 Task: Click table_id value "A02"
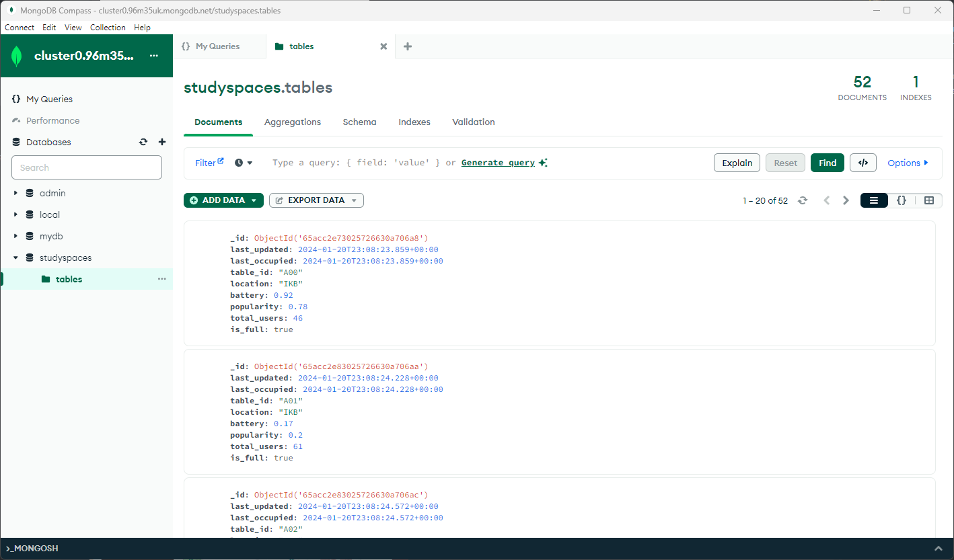point(291,529)
